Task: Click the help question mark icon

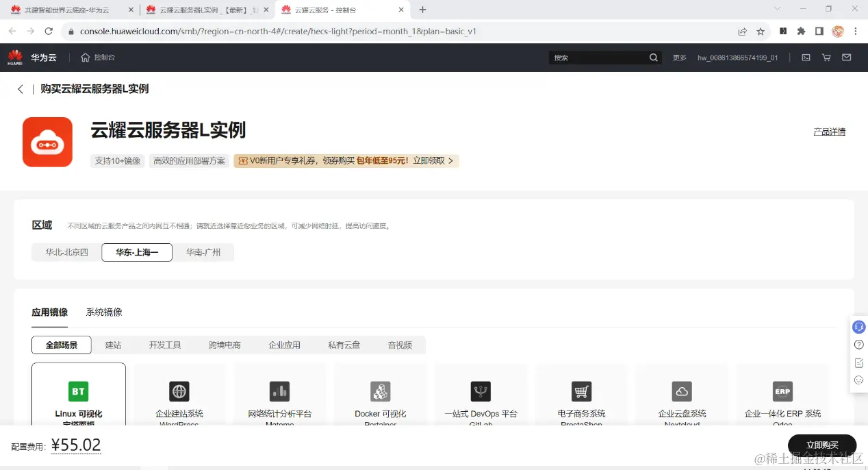Action: tap(858, 345)
